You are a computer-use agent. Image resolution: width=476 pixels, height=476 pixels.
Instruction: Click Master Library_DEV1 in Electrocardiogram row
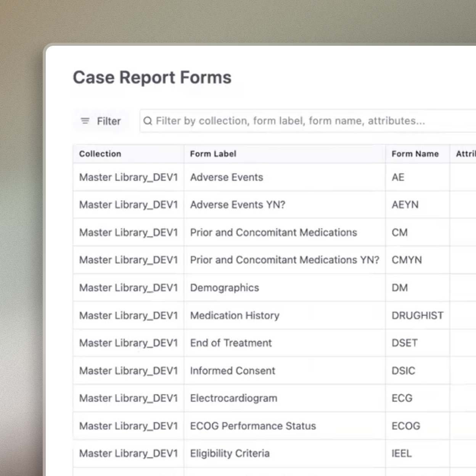pos(129,398)
